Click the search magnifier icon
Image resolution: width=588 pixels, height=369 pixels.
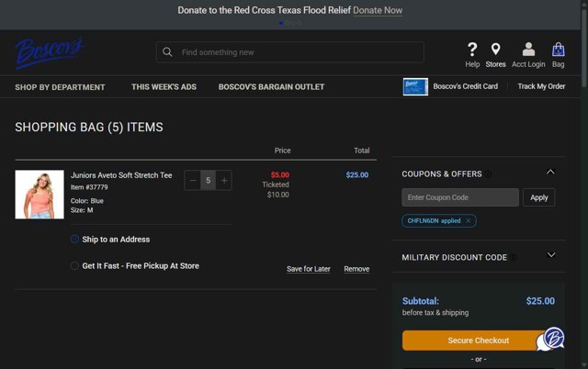coord(167,52)
